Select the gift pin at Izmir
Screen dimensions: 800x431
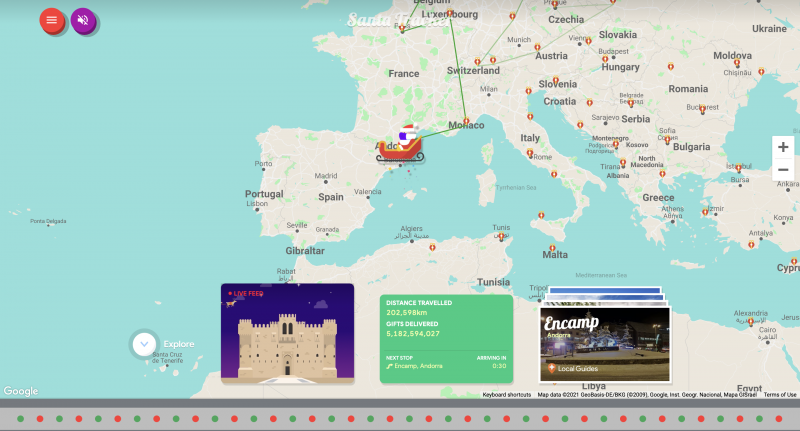(705, 211)
